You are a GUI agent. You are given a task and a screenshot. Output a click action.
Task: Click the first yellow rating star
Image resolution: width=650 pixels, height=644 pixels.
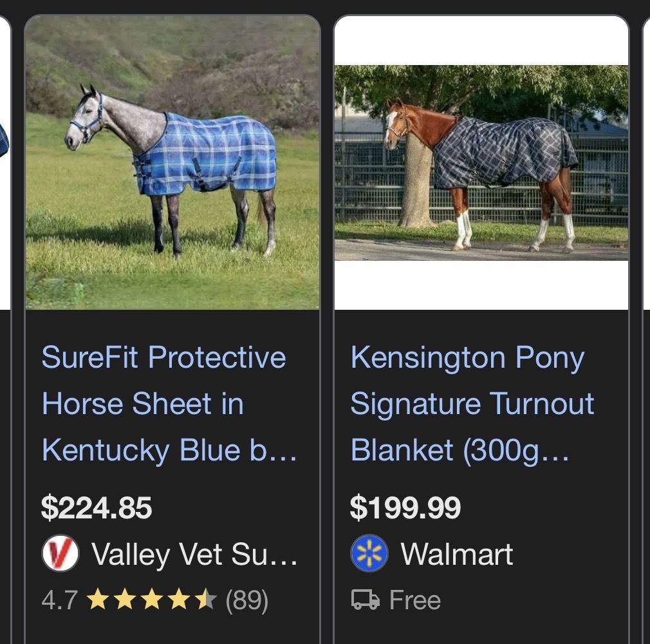[x=97, y=600]
